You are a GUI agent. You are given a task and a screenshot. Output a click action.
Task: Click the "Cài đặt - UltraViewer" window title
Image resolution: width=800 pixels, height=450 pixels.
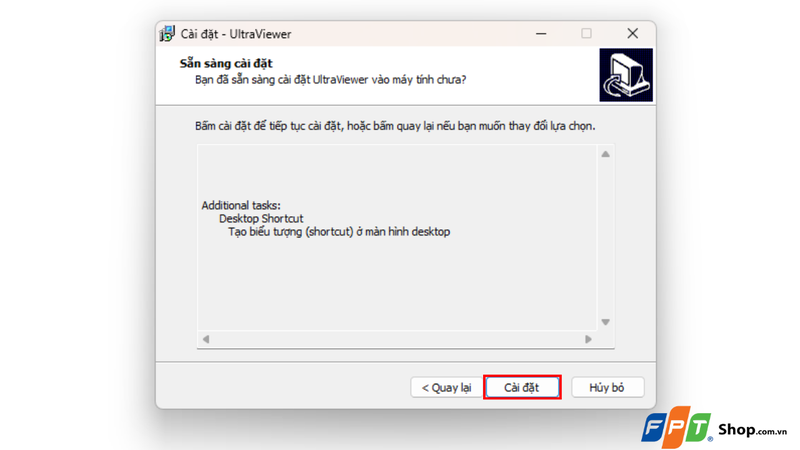click(236, 34)
